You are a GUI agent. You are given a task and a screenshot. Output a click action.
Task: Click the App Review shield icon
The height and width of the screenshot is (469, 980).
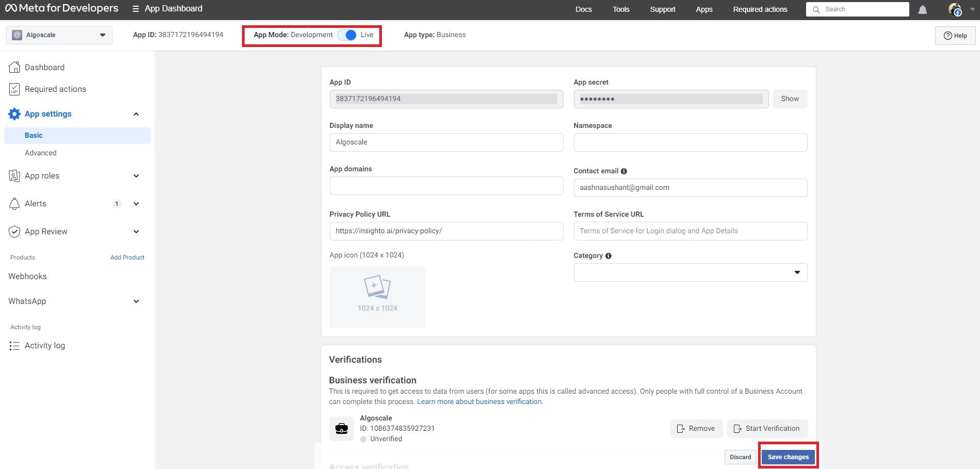pos(14,232)
